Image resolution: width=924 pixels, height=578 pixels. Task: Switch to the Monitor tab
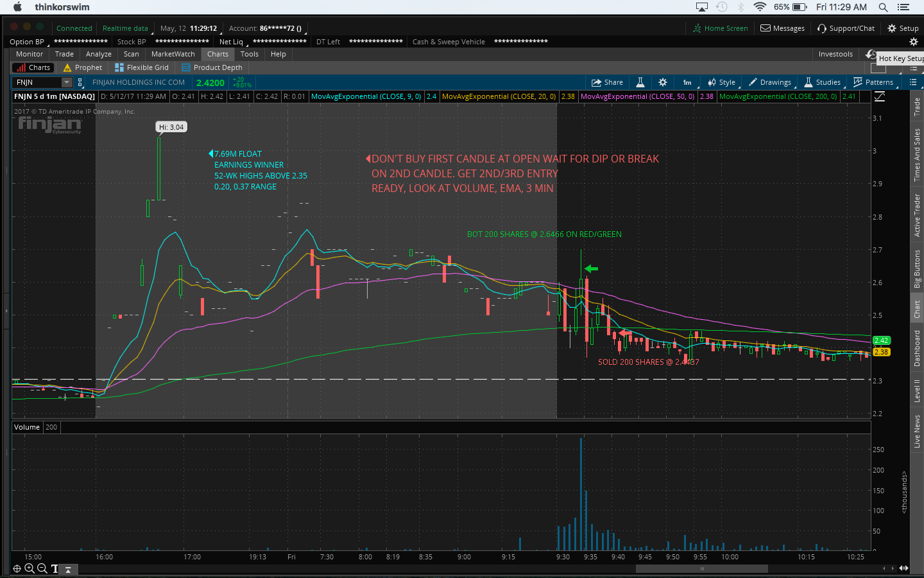(x=30, y=54)
